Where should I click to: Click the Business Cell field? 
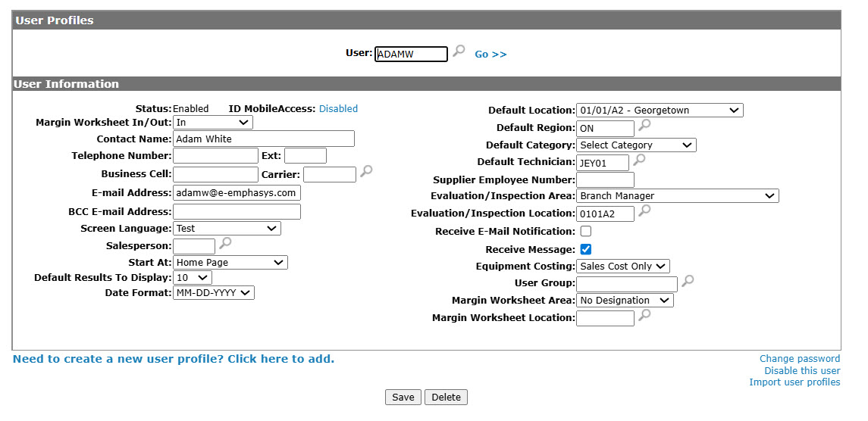coord(216,174)
